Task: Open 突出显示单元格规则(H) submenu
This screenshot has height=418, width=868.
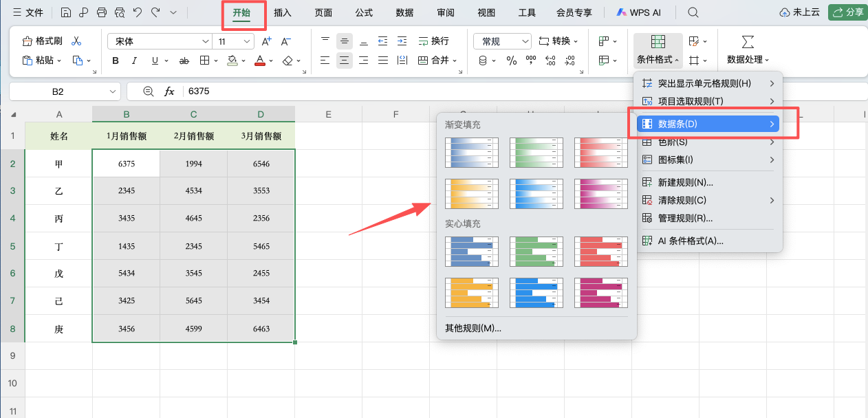Action: (708, 83)
